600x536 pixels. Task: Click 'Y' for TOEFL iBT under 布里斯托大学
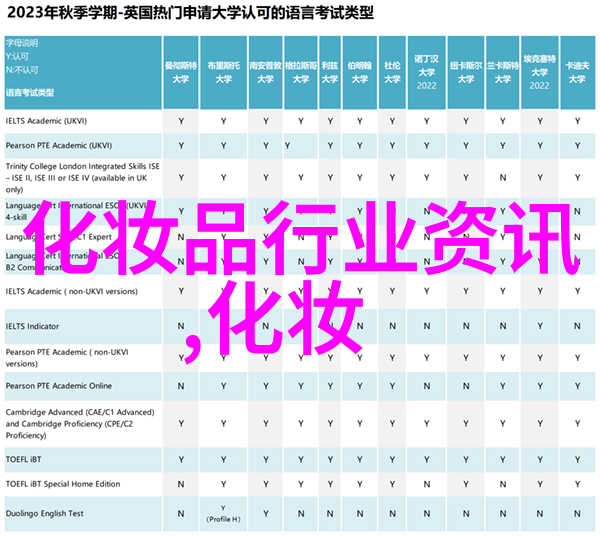coord(223,460)
